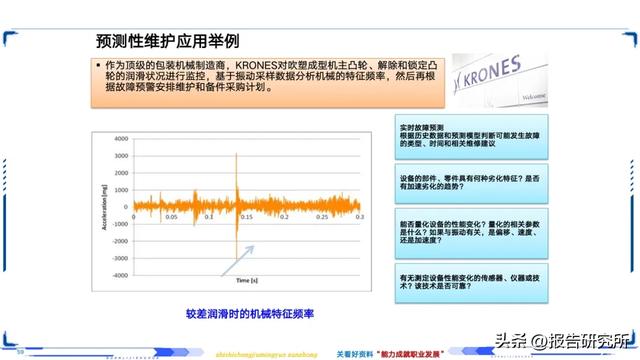Viewport: 640px width, 360px height.
Task: Click the 0.3 x-axis tick label
Action: click(360, 217)
